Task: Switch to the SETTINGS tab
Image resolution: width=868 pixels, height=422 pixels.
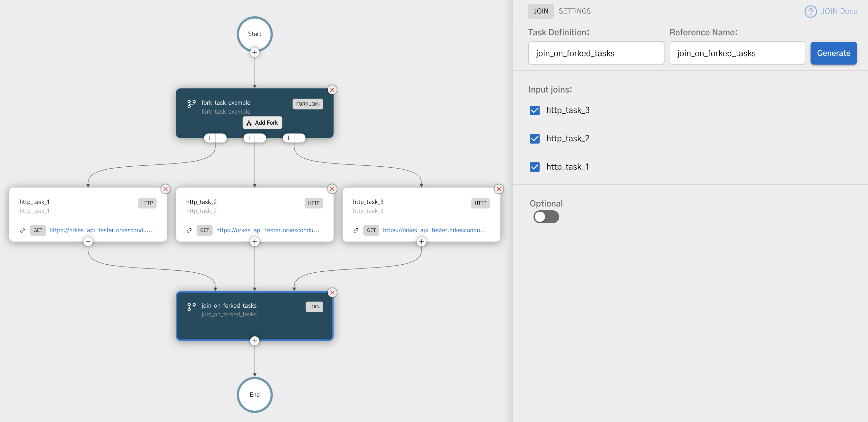Action: (574, 11)
